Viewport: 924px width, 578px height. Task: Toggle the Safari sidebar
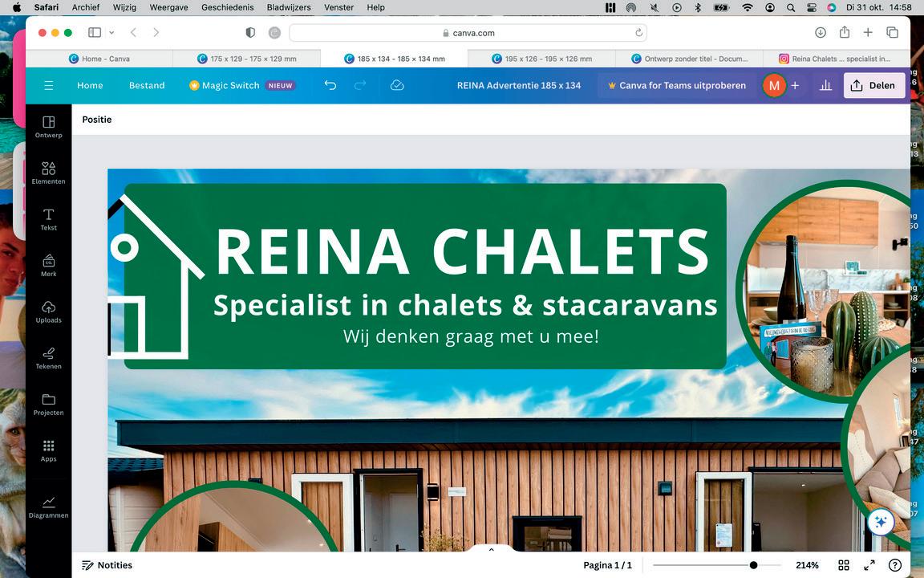click(x=95, y=32)
